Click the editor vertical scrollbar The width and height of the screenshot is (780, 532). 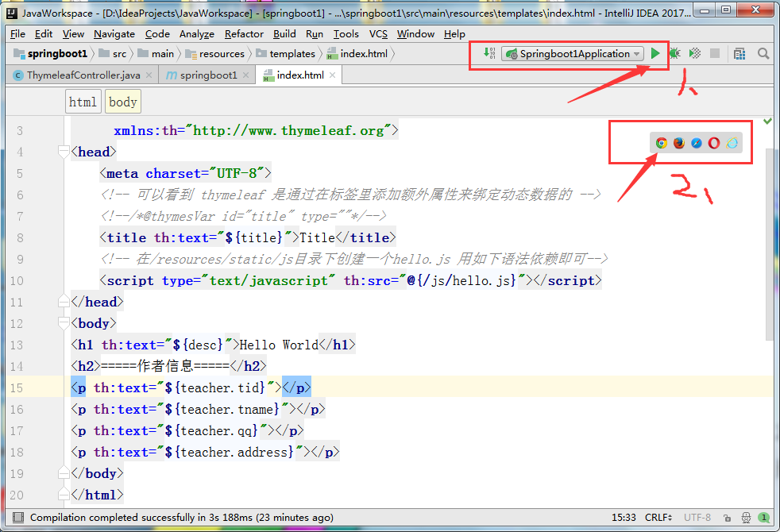click(769, 244)
